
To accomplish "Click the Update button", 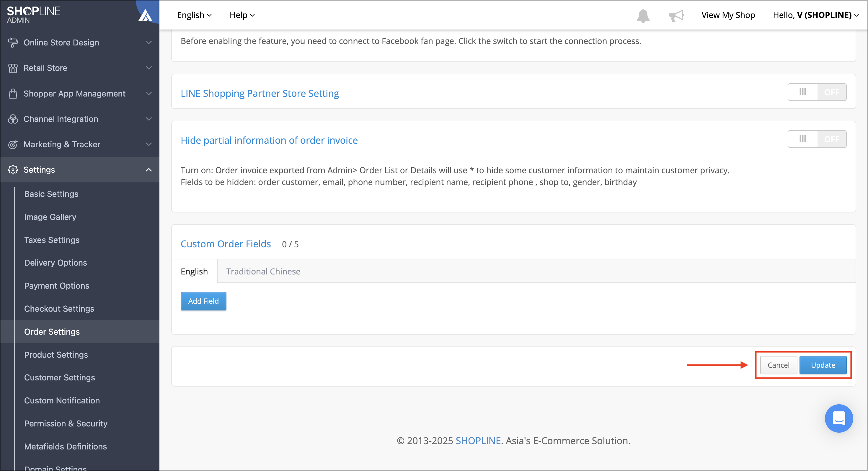I will click(x=823, y=365).
